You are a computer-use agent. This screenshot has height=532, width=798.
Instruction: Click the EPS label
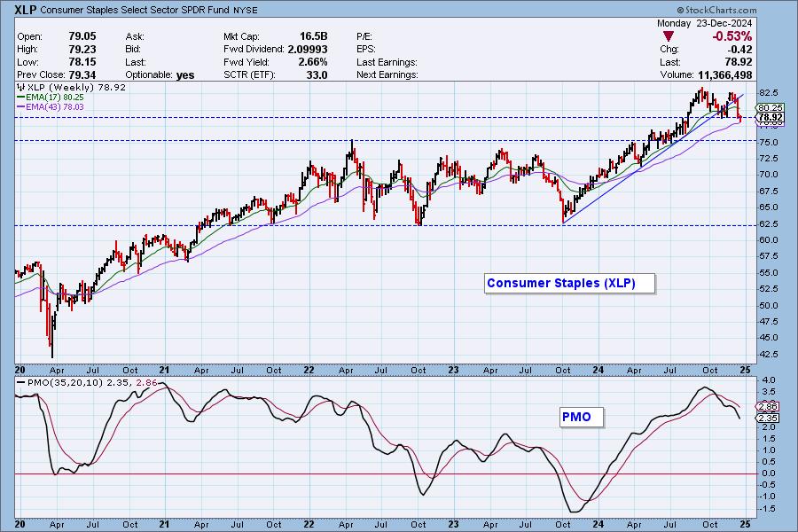click(366, 50)
